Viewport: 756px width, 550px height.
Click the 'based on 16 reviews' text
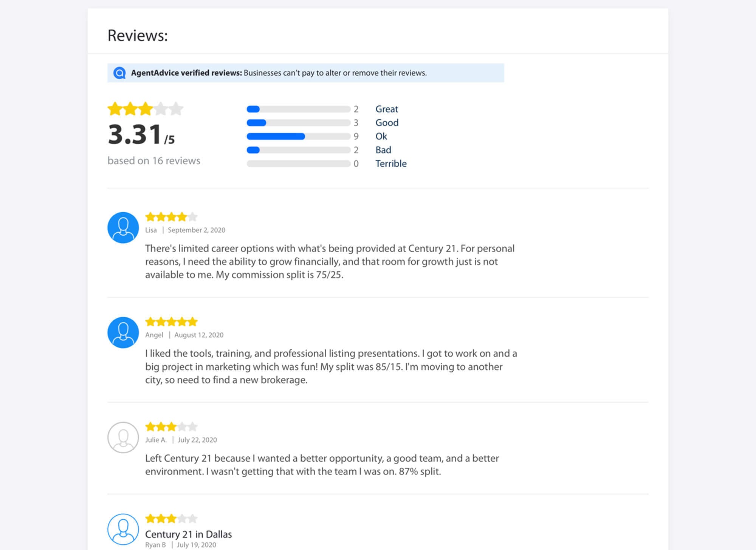(154, 161)
